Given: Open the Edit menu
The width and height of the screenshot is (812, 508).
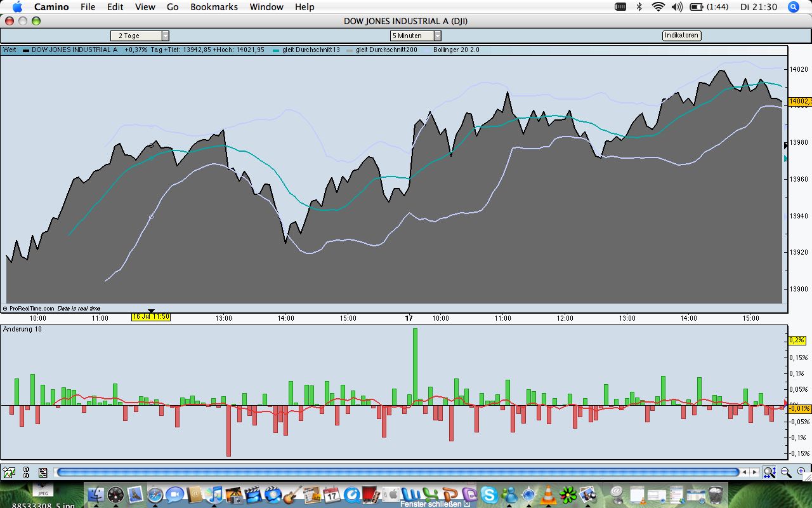Looking at the screenshot, I should click(115, 7).
